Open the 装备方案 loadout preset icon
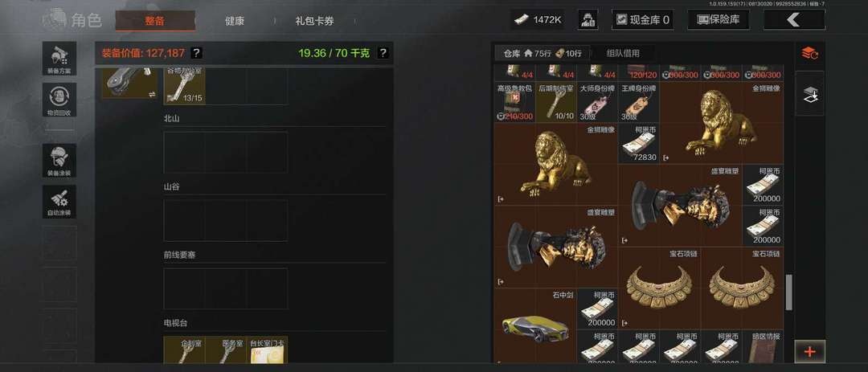The width and height of the screenshot is (868, 372). pyautogui.click(x=59, y=58)
